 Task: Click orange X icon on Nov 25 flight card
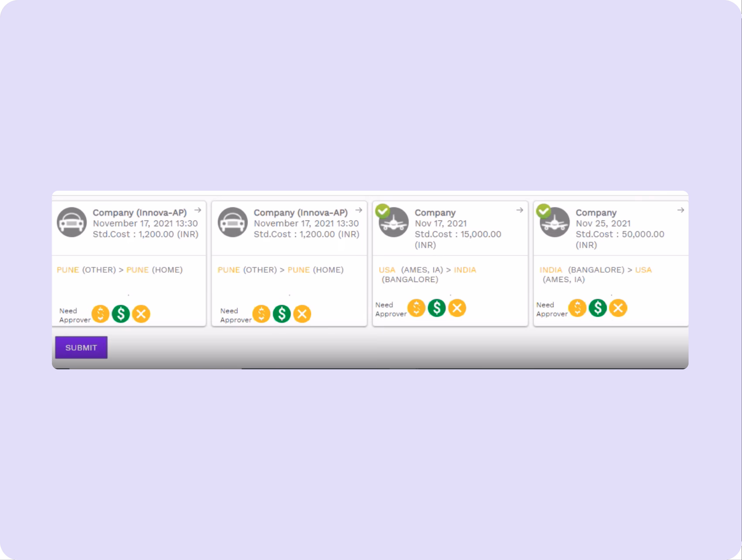pyautogui.click(x=618, y=308)
